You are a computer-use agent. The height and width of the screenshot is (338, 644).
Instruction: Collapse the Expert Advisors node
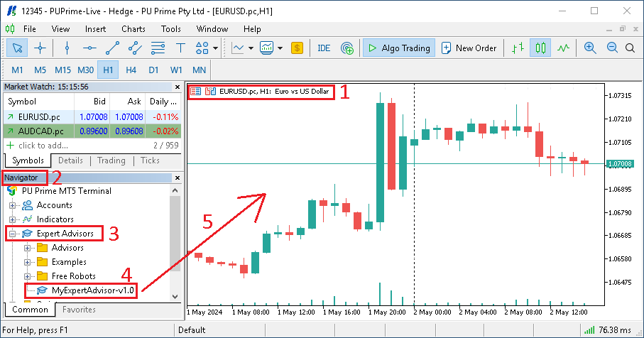click(12, 234)
